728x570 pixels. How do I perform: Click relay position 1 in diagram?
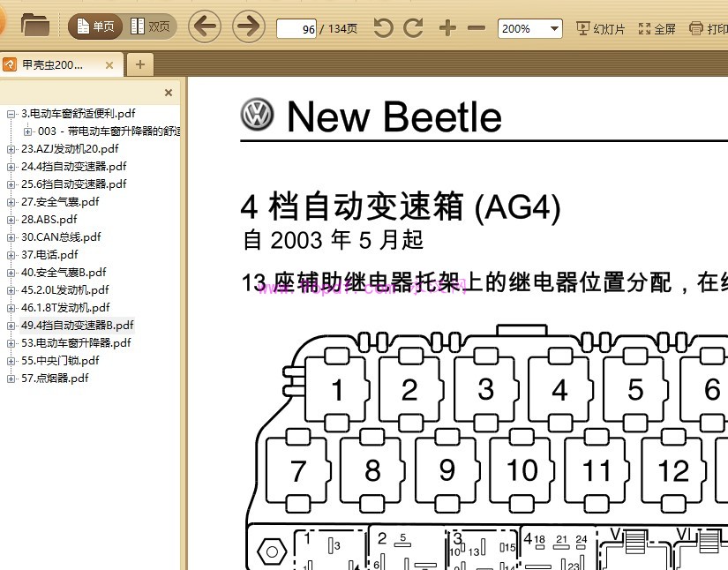click(337, 390)
